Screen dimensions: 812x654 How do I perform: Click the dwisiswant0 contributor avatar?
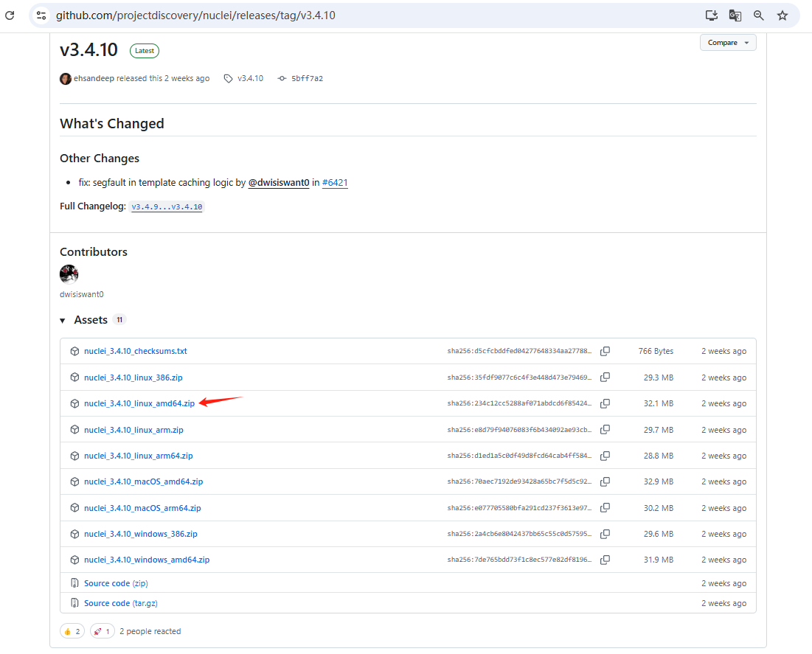69,274
